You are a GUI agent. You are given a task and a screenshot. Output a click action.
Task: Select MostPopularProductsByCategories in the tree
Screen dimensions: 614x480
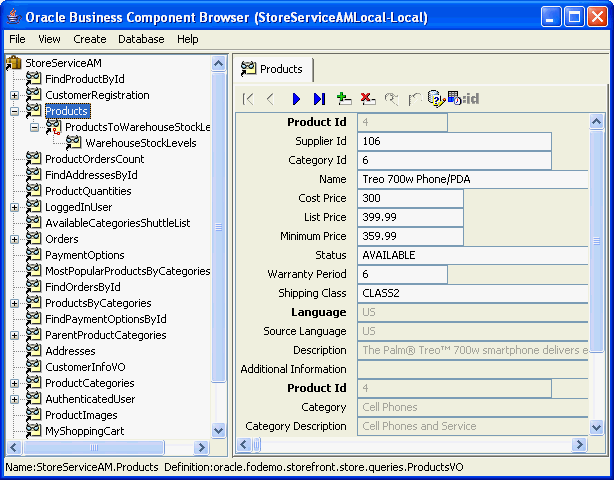[x=127, y=271]
